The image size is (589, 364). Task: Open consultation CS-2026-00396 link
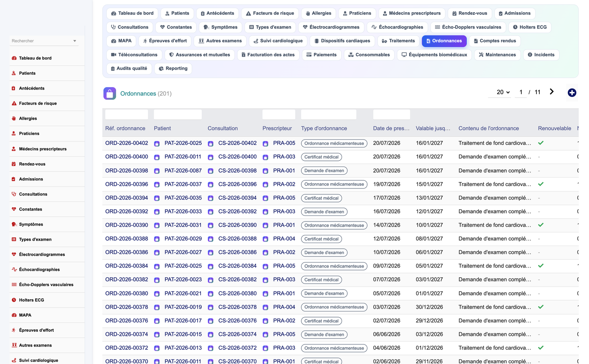click(238, 184)
